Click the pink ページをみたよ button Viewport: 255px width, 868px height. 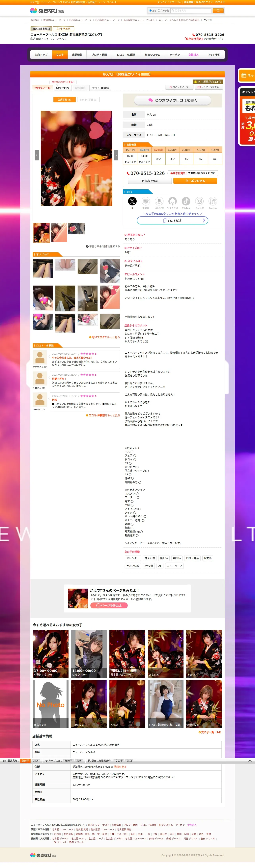click(x=109, y=605)
